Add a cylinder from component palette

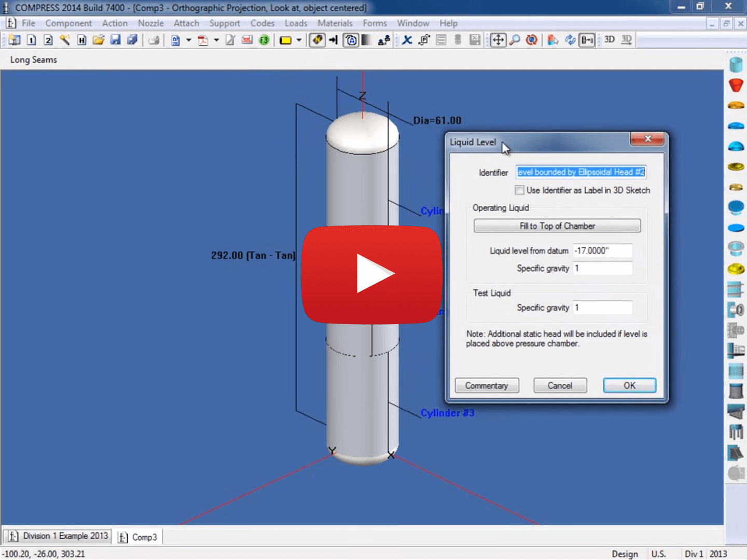pos(736,65)
